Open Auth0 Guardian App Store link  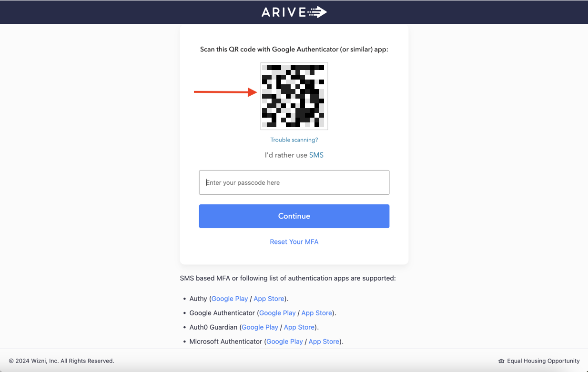point(299,327)
